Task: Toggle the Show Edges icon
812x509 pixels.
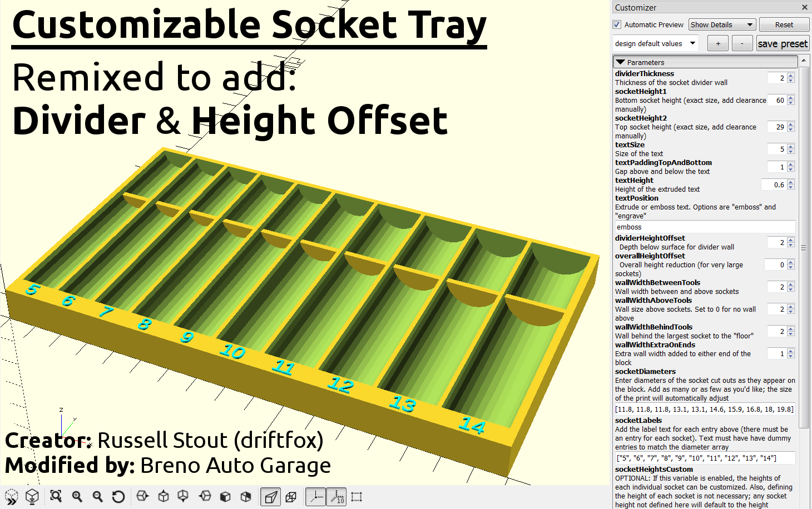Action: tap(357, 496)
